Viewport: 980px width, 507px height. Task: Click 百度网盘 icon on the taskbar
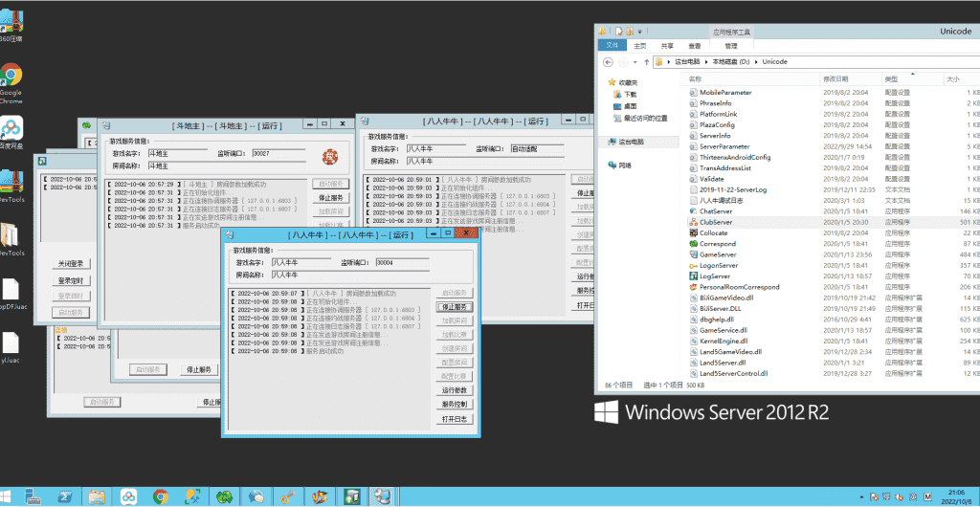[x=129, y=497]
